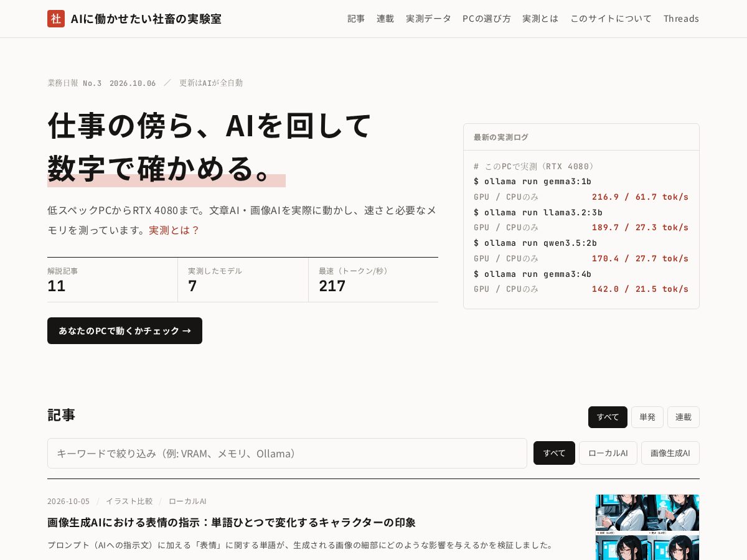This screenshot has width=747, height=560.
Task: Click the comment line このPCで実測（RTX 4080）
Action: pos(535,166)
